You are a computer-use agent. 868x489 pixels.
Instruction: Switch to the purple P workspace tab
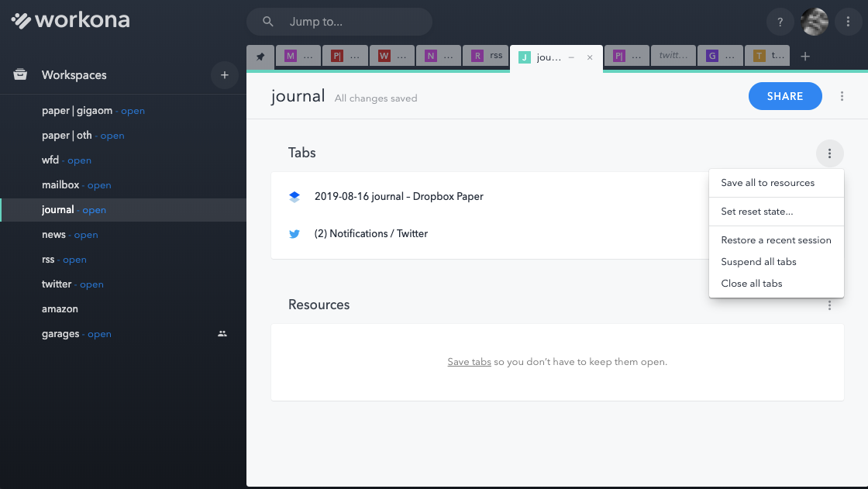coord(627,56)
